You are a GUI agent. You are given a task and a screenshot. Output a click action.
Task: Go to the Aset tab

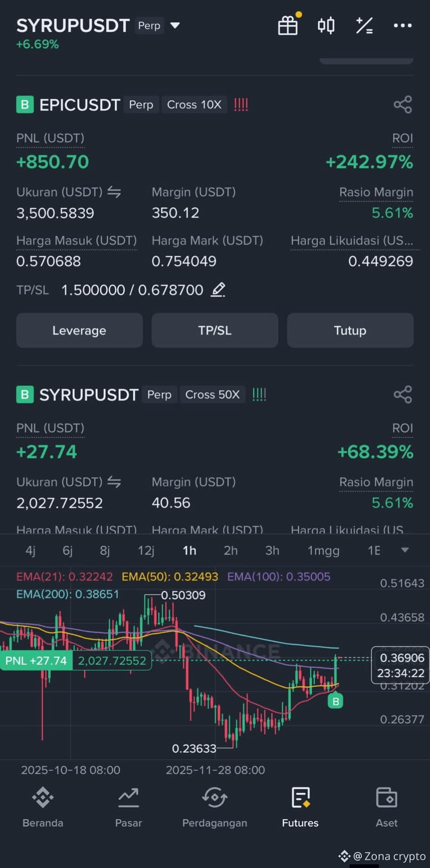[x=386, y=808]
